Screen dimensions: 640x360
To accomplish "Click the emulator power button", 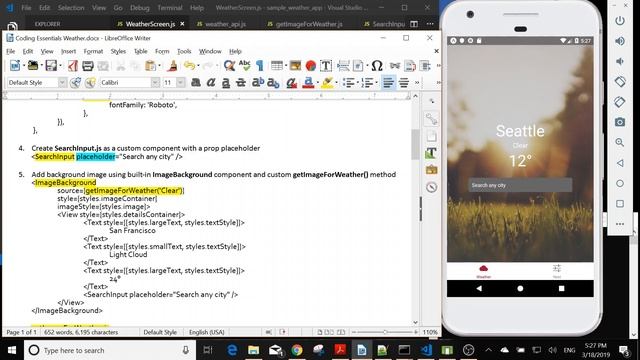I will pyautogui.click(x=620, y=20).
